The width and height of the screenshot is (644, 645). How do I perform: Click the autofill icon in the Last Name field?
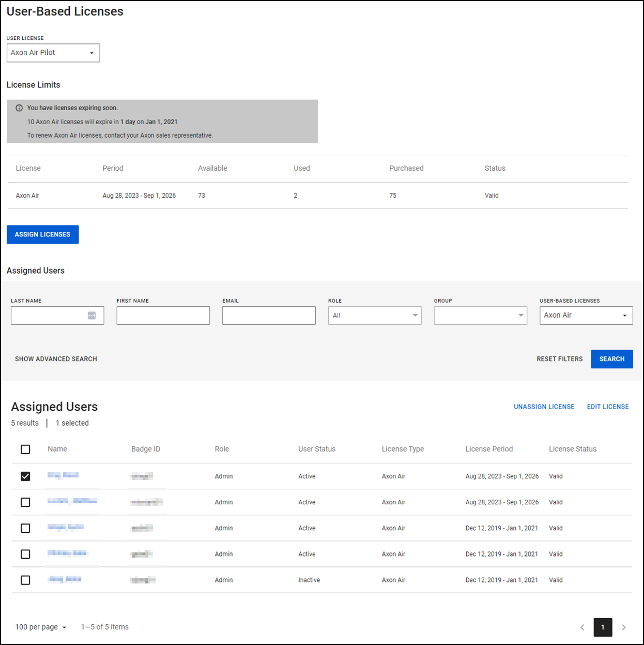(x=91, y=316)
